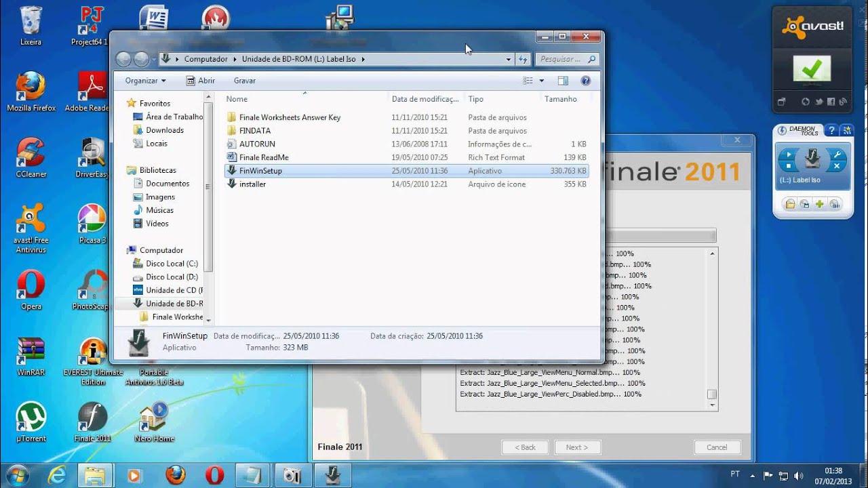Viewport: 868px width, 488px height.
Task: Open Help in Explorer toolbar
Action: (586, 81)
